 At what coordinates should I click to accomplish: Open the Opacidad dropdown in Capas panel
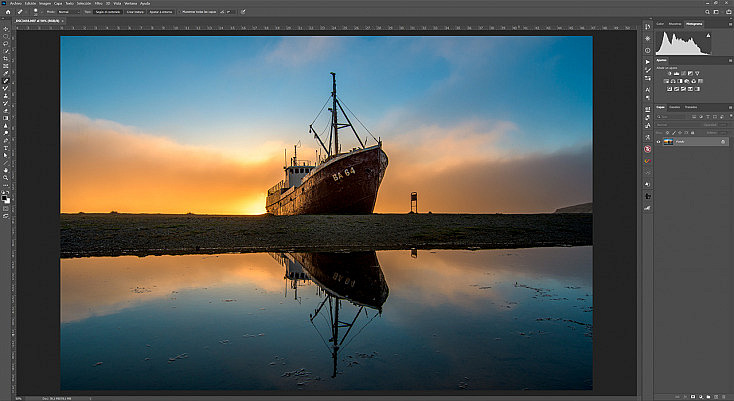tap(723, 125)
